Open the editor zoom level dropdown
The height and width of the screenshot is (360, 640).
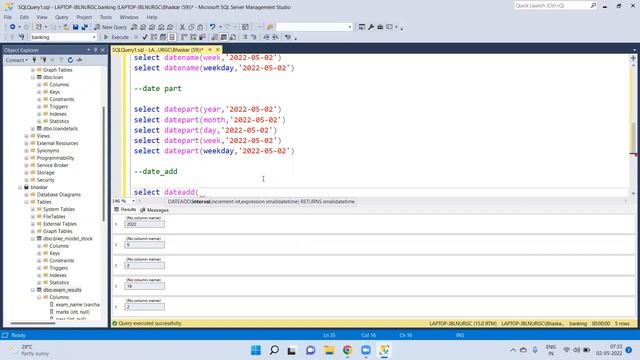coord(133,201)
